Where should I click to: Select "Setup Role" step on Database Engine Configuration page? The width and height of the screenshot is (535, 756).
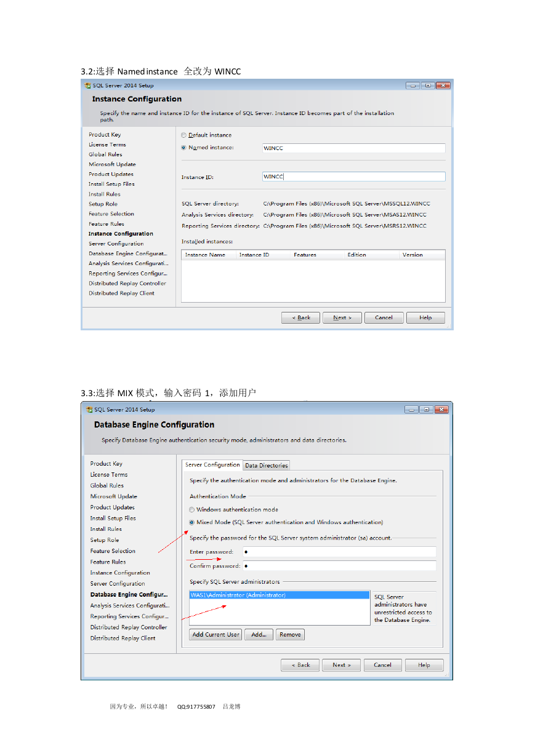(105, 540)
